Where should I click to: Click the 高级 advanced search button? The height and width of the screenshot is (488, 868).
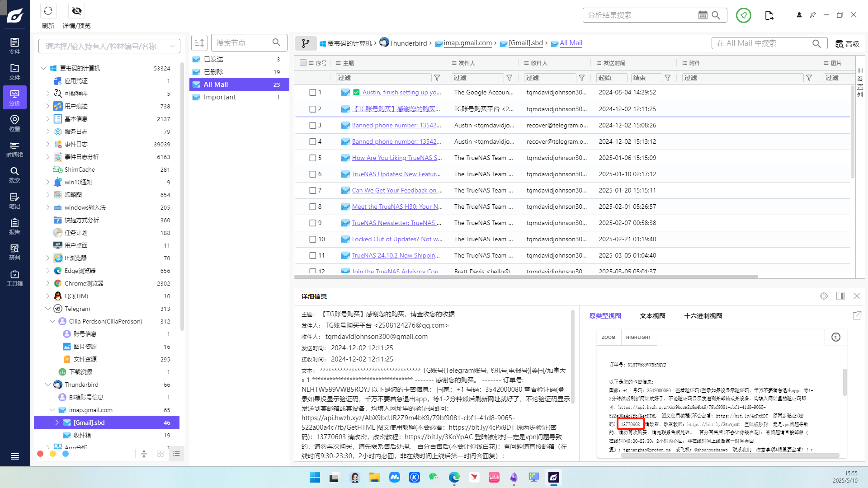(x=847, y=44)
